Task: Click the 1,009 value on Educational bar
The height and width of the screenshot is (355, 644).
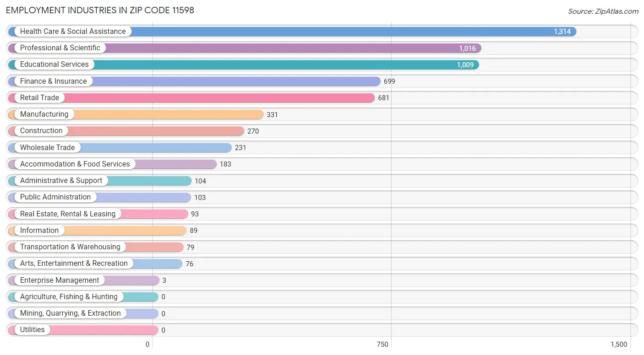Action: (465, 65)
